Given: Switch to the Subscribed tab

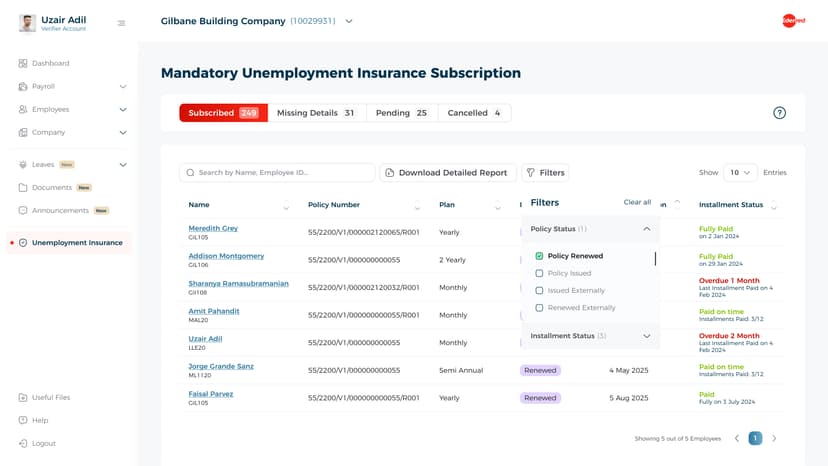Looking at the screenshot, I should (x=223, y=113).
